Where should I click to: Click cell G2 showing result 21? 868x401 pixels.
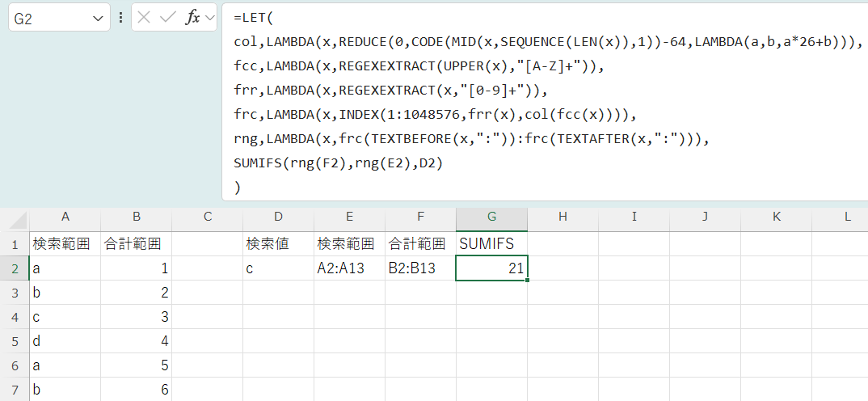pyautogui.click(x=491, y=268)
